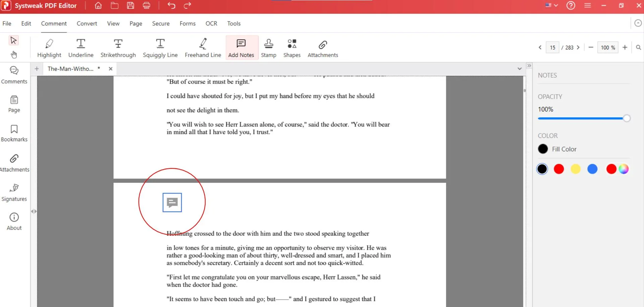
Task: Go to the next page arrow
Action: coord(578,48)
